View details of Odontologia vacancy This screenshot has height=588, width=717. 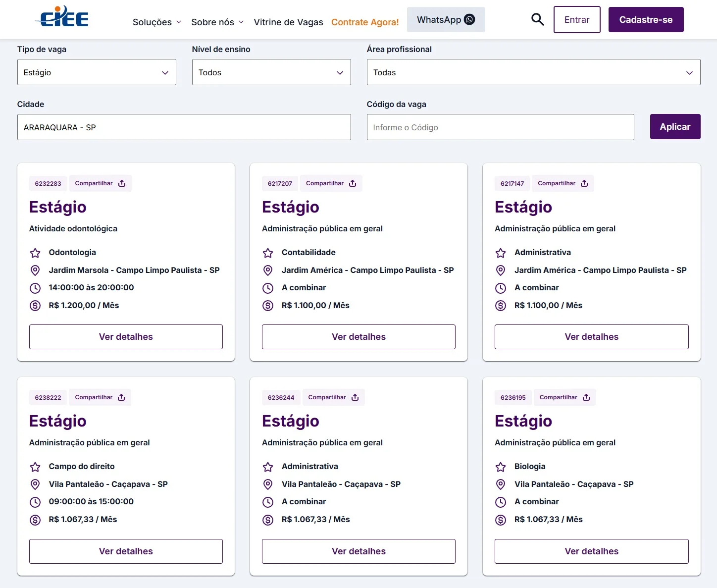126,337
